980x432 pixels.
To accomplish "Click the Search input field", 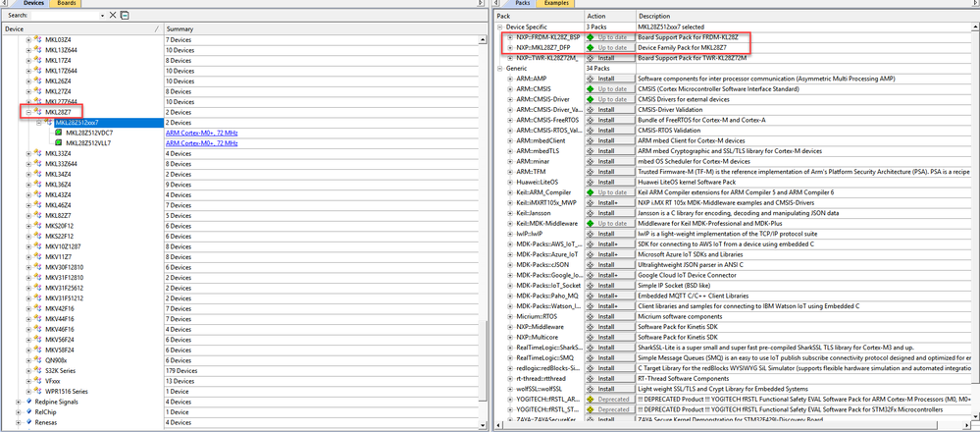I will point(65,15).
